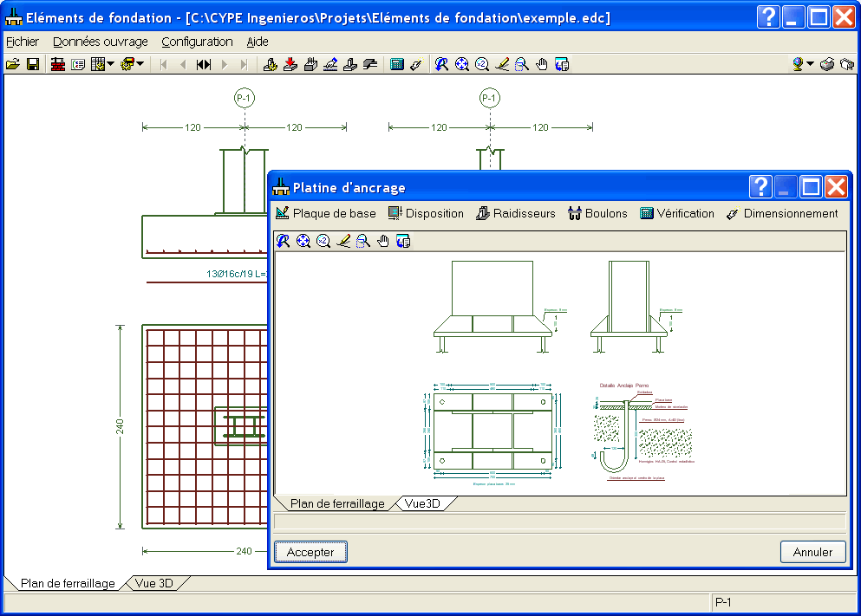
Task: Click the last icon at the toolbar's far right
Action: point(847,64)
